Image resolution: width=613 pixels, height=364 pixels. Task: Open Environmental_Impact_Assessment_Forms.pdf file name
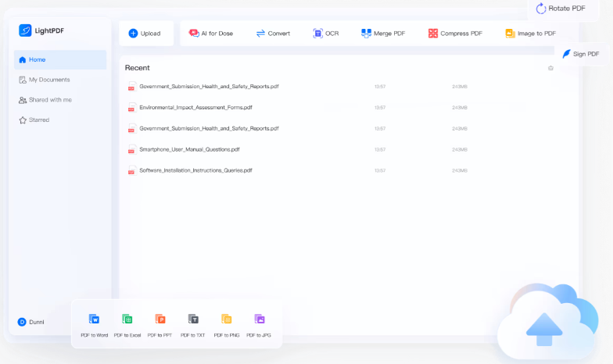click(195, 108)
